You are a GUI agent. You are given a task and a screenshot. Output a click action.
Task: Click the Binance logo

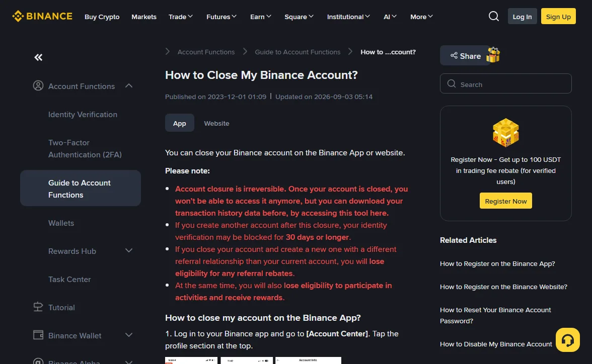(x=42, y=16)
